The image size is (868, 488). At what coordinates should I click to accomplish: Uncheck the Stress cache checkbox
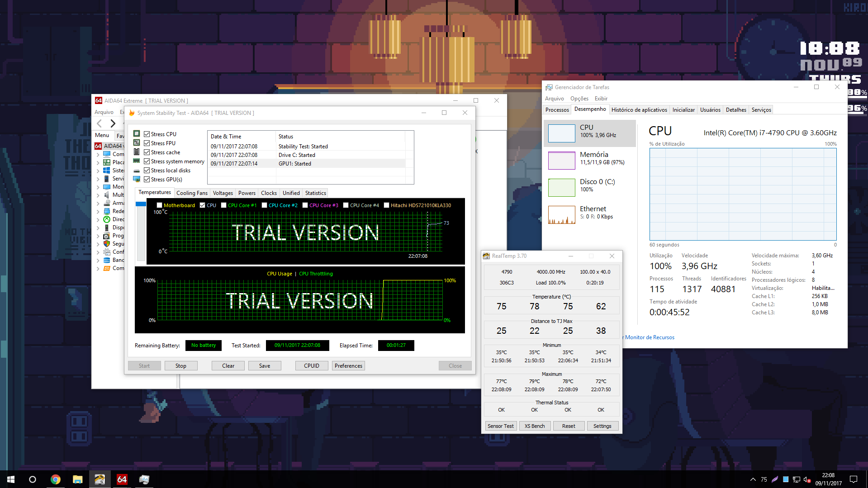pyautogui.click(x=147, y=152)
